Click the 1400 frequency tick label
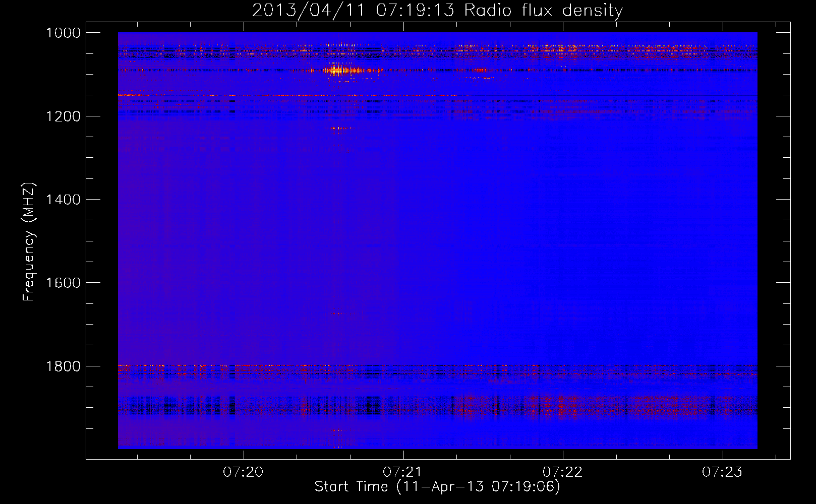816x504 pixels. (63, 200)
